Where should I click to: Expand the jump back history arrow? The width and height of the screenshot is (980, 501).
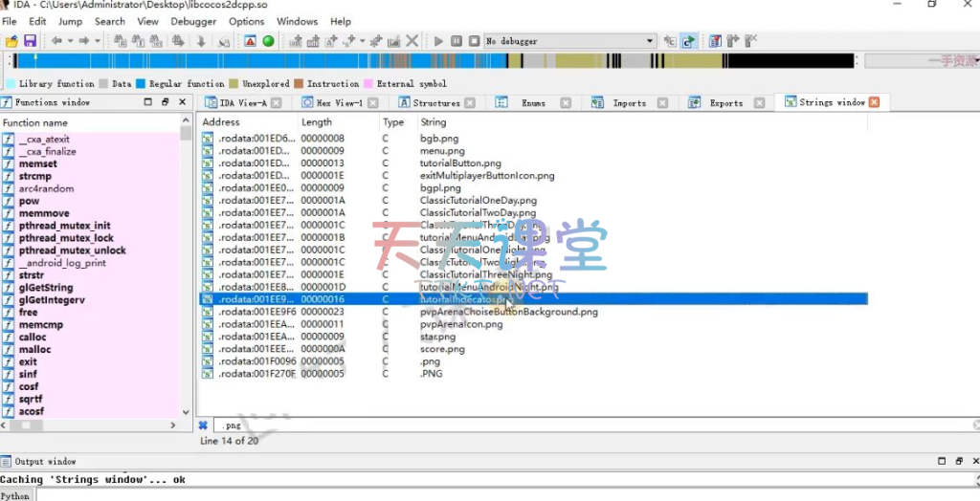[70, 41]
